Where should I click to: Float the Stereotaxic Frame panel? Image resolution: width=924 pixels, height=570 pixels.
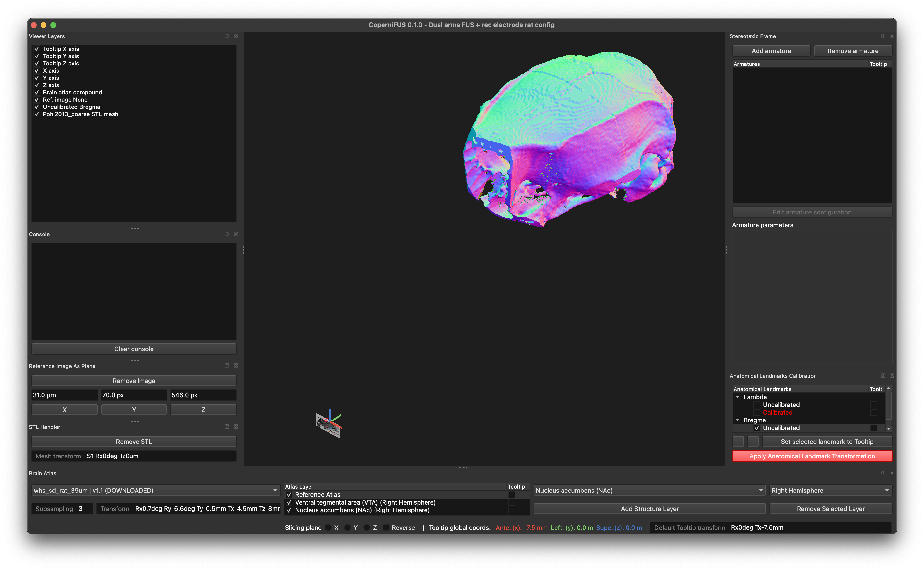point(883,36)
